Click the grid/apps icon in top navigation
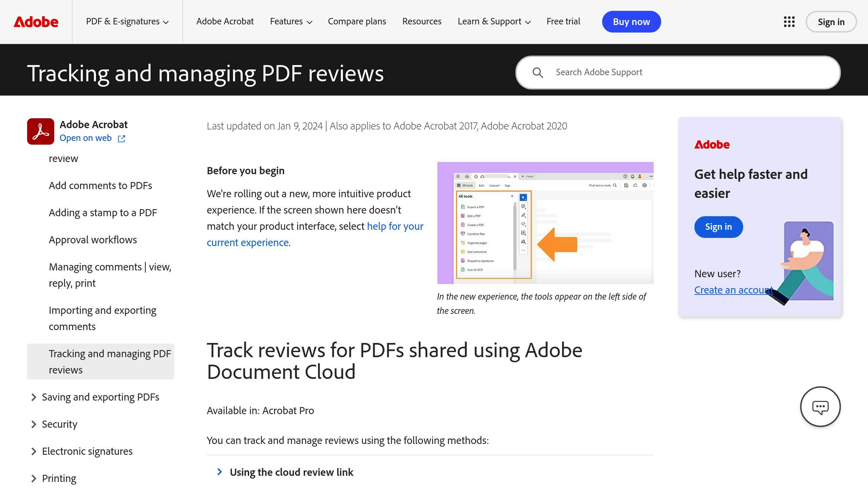 pyautogui.click(x=789, y=21)
